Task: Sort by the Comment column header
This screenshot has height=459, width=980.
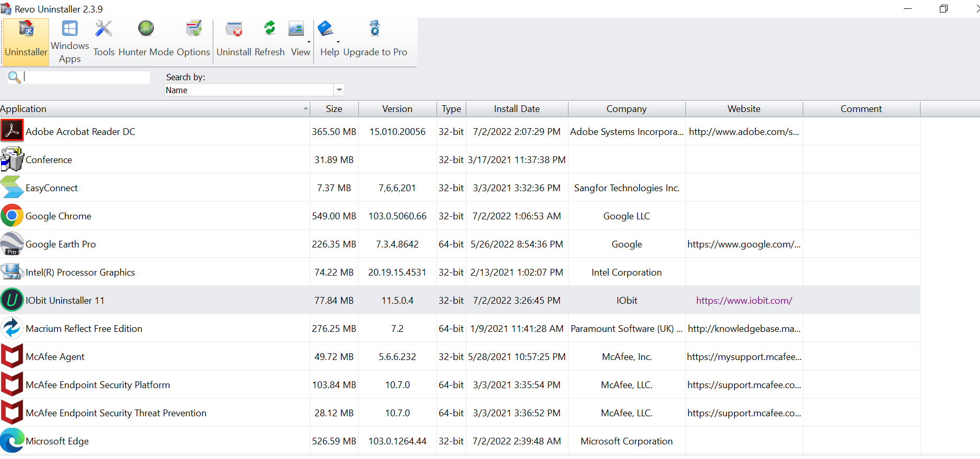Action: (862, 109)
